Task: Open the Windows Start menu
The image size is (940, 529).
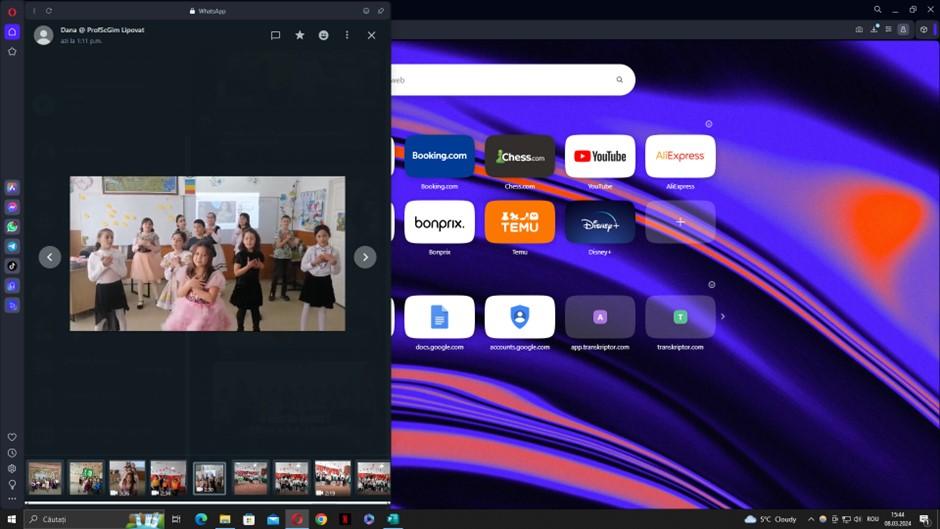Action: (x=11, y=519)
